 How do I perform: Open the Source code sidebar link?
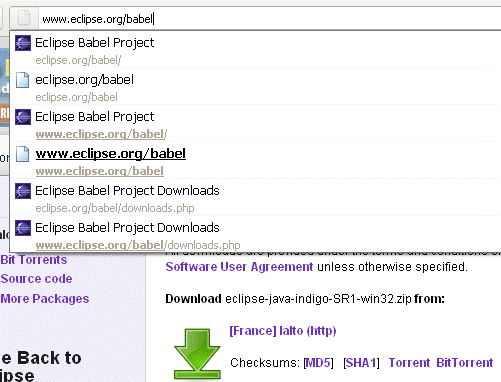tap(36, 279)
